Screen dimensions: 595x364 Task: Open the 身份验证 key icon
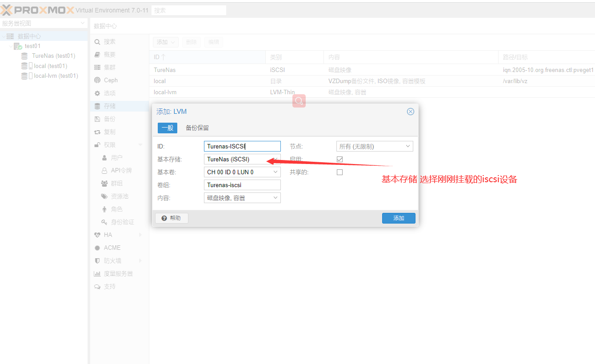(x=104, y=222)
